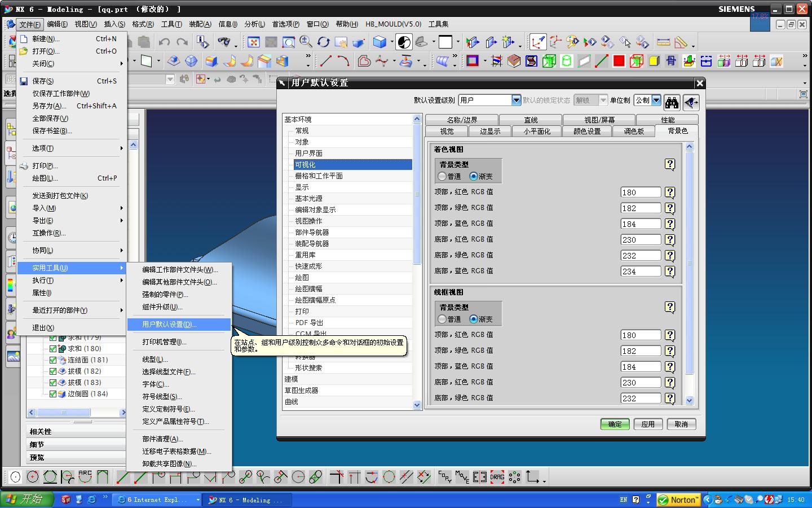Open the Internet Explorer taskbar group dropdown
This screenshot has width=812, height=508.
(x=197, y=500)
